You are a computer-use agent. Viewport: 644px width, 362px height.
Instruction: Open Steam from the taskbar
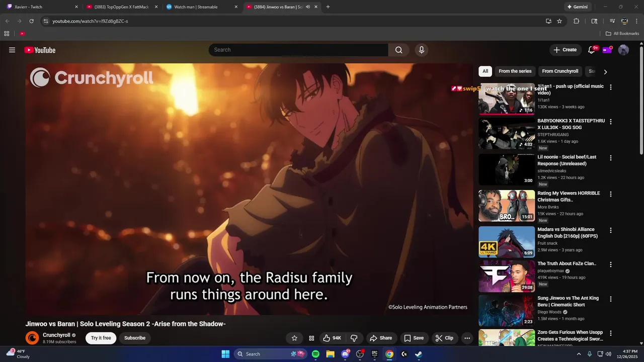(x=418, y=354)
